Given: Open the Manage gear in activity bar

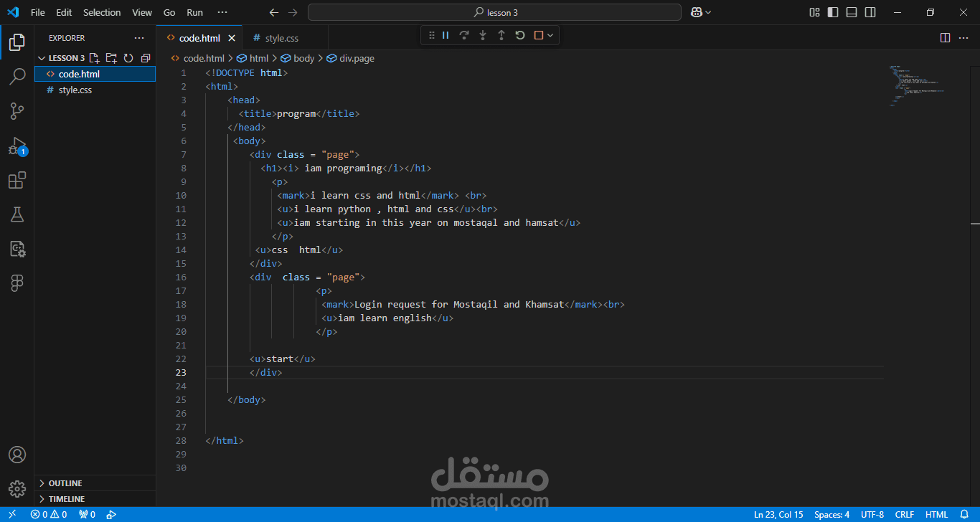Looking at the screenshot, I should 17,489.
